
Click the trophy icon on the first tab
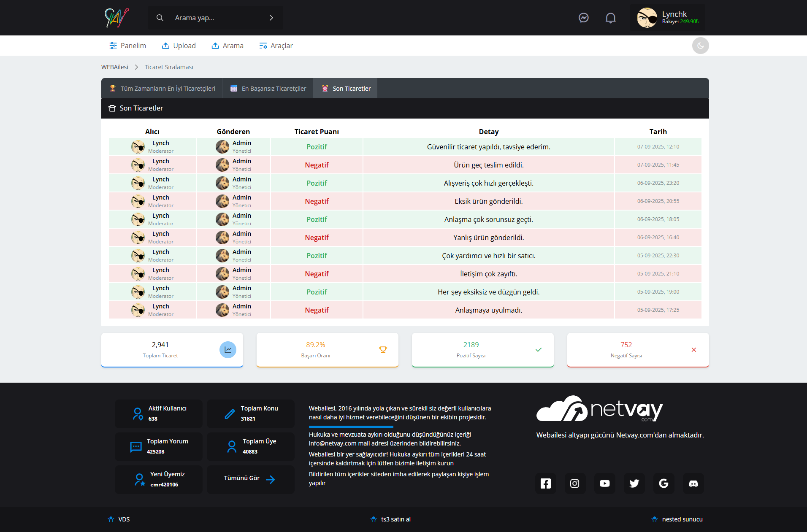[113, 88]
